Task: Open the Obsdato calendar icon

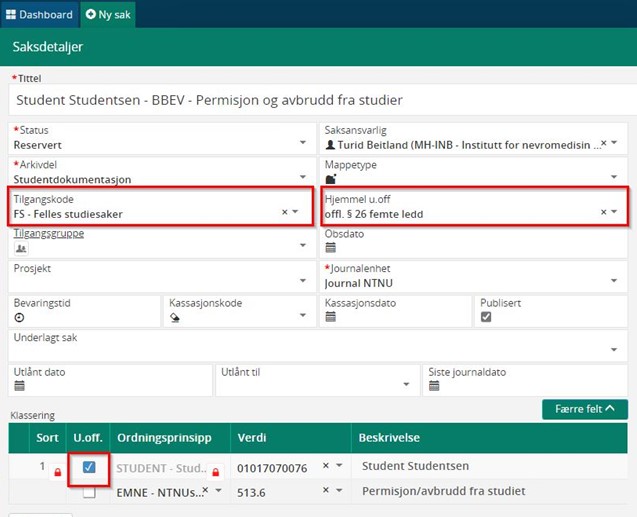Action: click(x=331, y=247)
